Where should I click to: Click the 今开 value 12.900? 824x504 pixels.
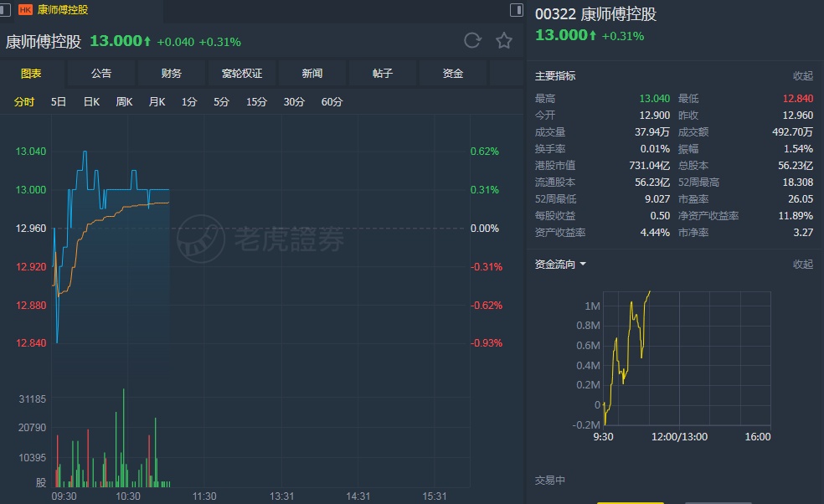pyautogui.click(x=654, y=115)
